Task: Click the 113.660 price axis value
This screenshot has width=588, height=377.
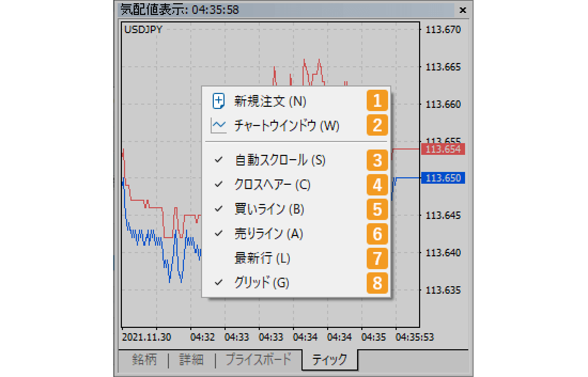Action: [x=443, y=104]
